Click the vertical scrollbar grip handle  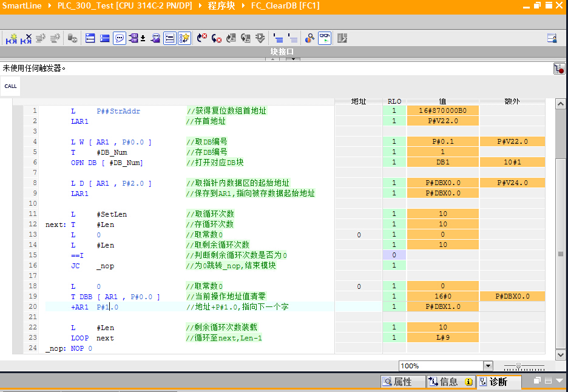pyautogui.click(x=560, y=254)
